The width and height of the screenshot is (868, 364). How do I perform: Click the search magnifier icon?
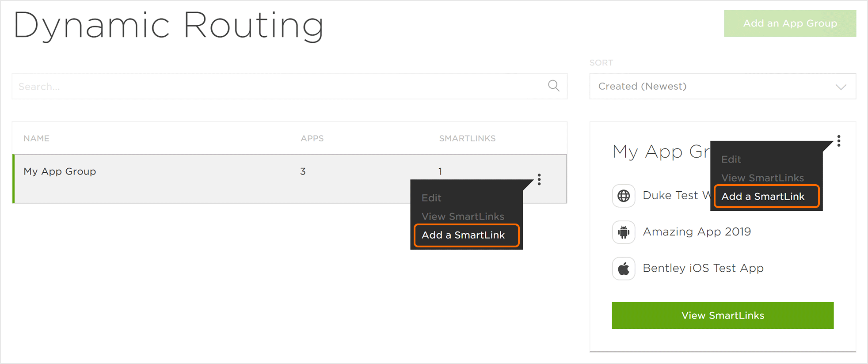(553, 86)
